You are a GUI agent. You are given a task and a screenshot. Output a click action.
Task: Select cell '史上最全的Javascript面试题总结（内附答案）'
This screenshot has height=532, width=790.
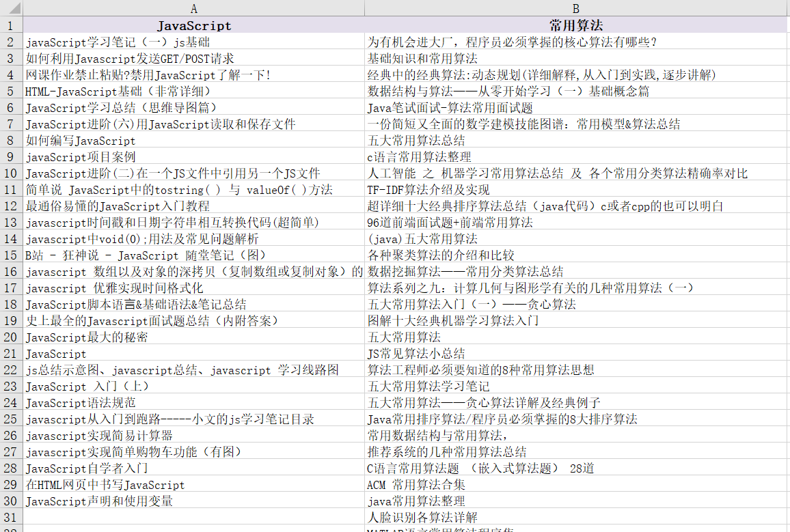pos(194,320)
